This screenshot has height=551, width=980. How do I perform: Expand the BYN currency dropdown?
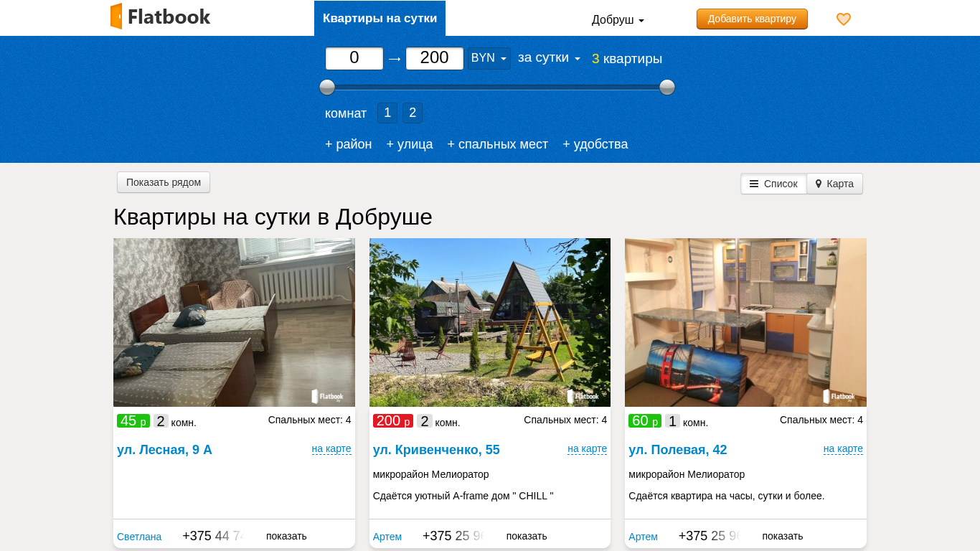pyautogui.click(x=489, y=58)
